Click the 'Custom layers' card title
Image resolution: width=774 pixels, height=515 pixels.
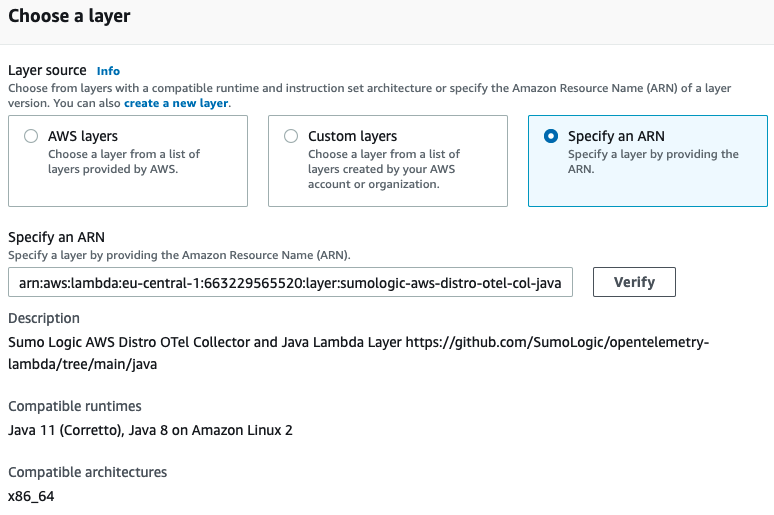pos(352,136)
